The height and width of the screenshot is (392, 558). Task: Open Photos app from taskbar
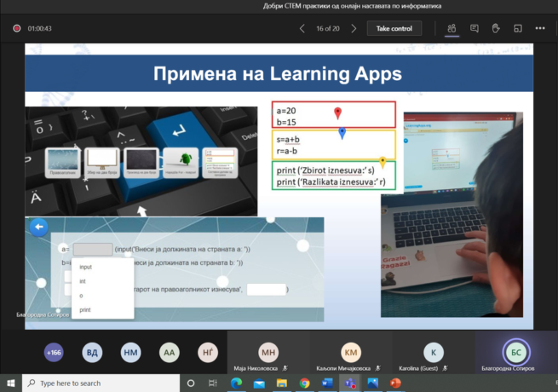372,383
